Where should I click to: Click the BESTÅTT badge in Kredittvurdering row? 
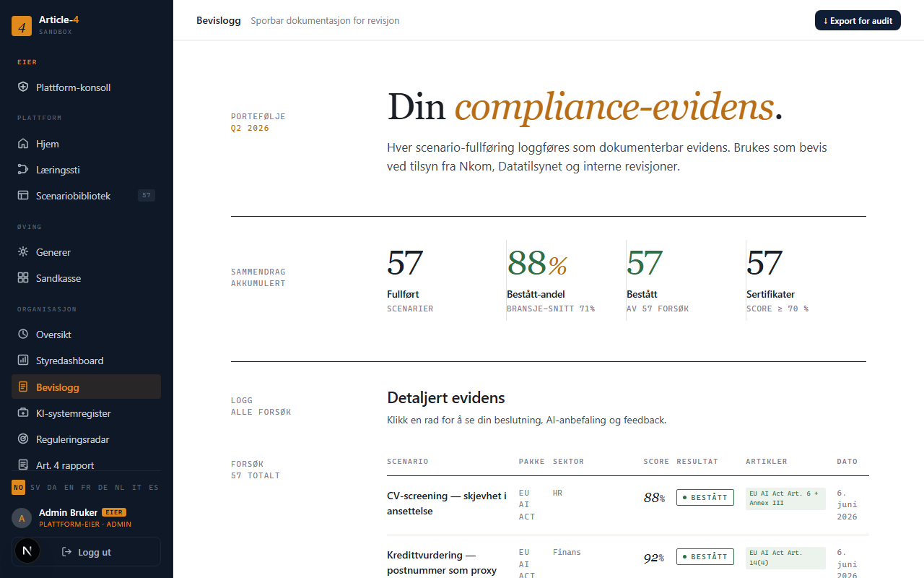[x=705, y=556]
